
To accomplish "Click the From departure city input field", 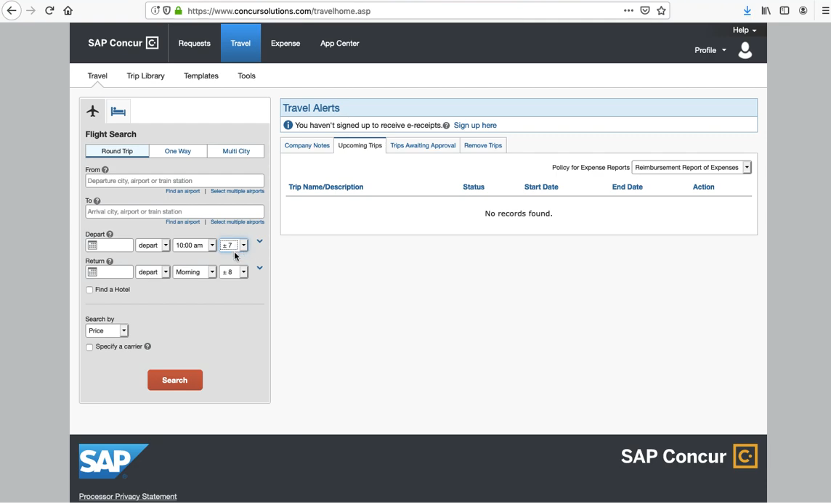I will (x=174, y=181).
